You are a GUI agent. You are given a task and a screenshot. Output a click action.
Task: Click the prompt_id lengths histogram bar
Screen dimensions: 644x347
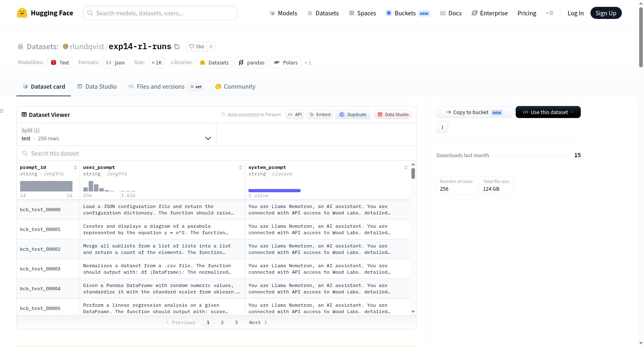[46, 186]
